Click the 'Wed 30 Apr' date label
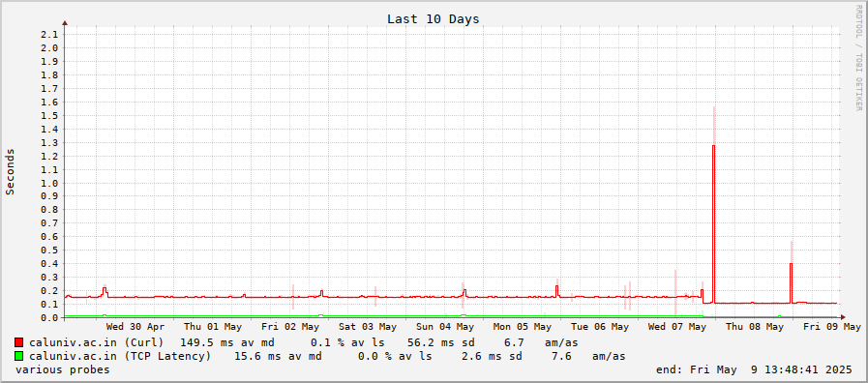Image resolution: width=868 pixels, height=383 pixels. (x=135, y=327)
